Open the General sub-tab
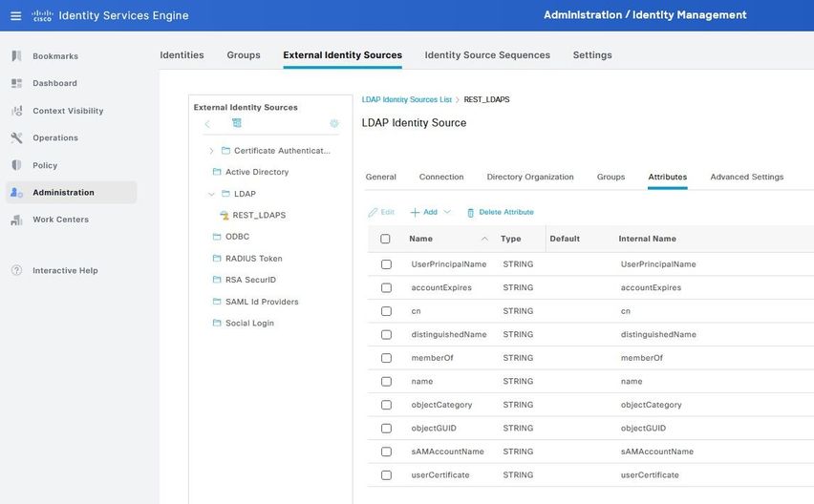This screenshot has width=814, height=504. tap(380, 177)
